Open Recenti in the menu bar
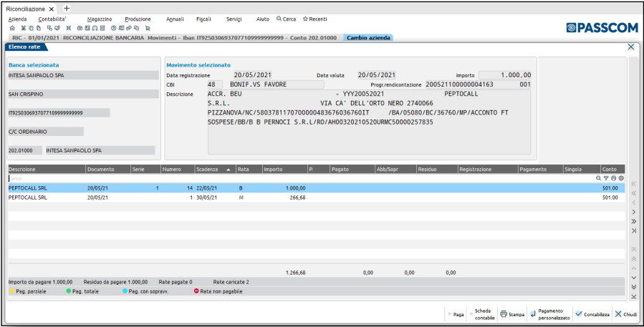Viewport: 644px width, 327px height. pos(315,19)
